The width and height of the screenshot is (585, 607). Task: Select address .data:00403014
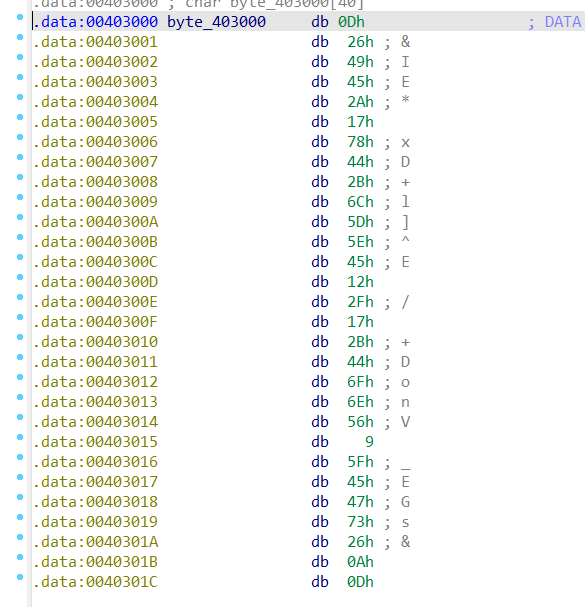tap(95, 422)
